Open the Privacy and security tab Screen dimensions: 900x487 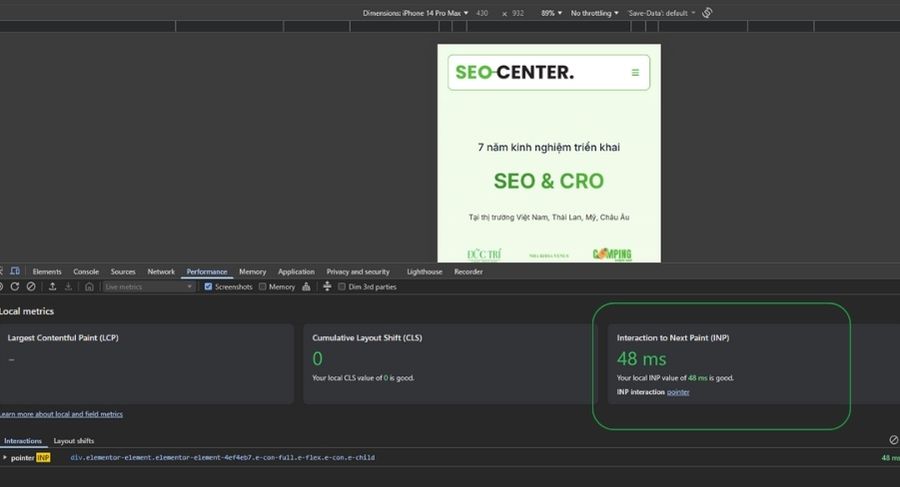[x=358, y=272]
